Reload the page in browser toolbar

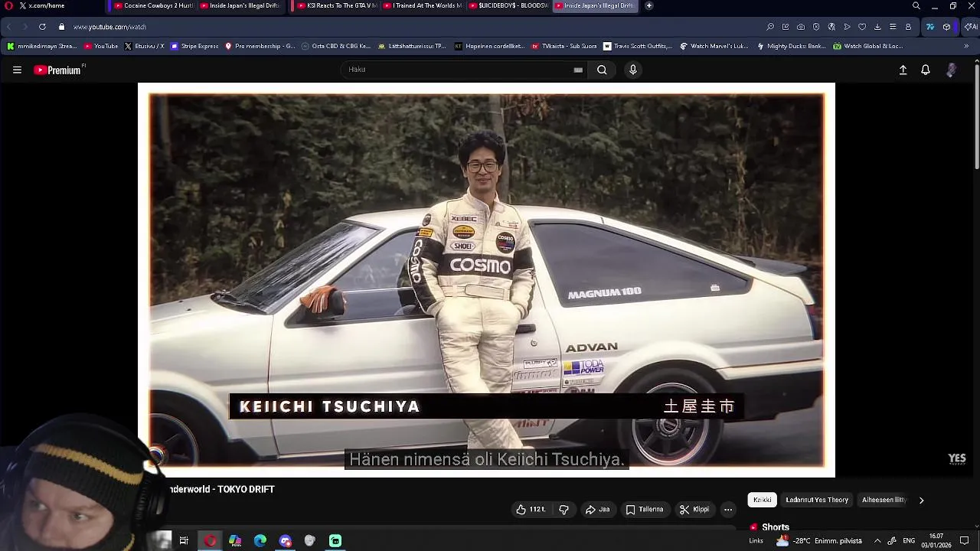coord(42,27)
